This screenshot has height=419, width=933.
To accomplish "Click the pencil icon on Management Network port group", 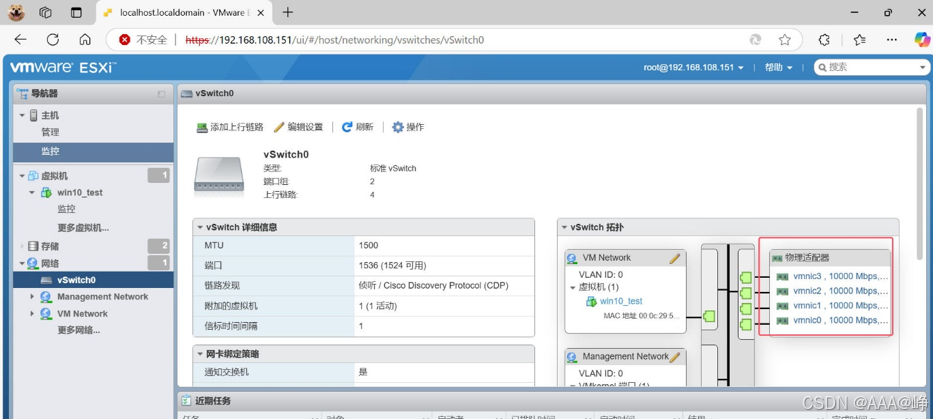I will point(674,357).
